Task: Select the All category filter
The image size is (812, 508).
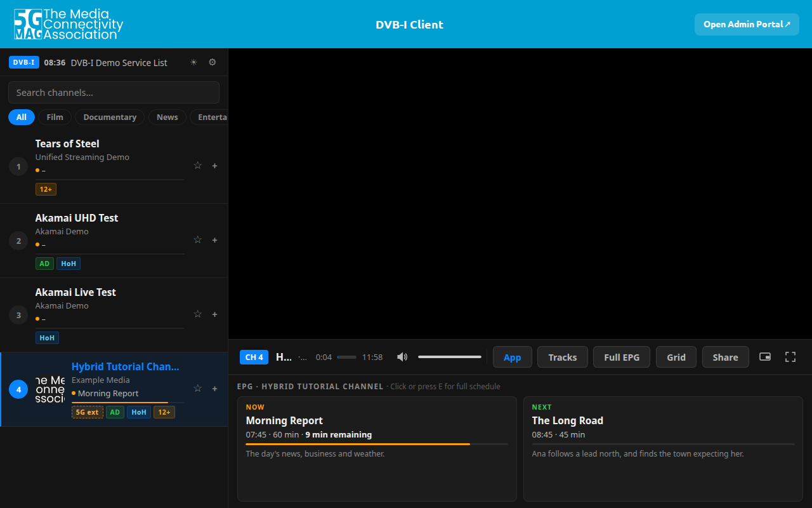Action: [x=22, y=117]
